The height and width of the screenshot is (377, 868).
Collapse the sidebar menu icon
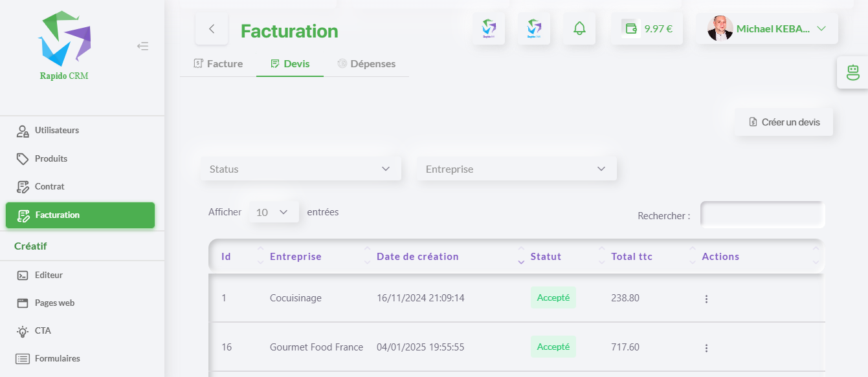click(143, 46)
